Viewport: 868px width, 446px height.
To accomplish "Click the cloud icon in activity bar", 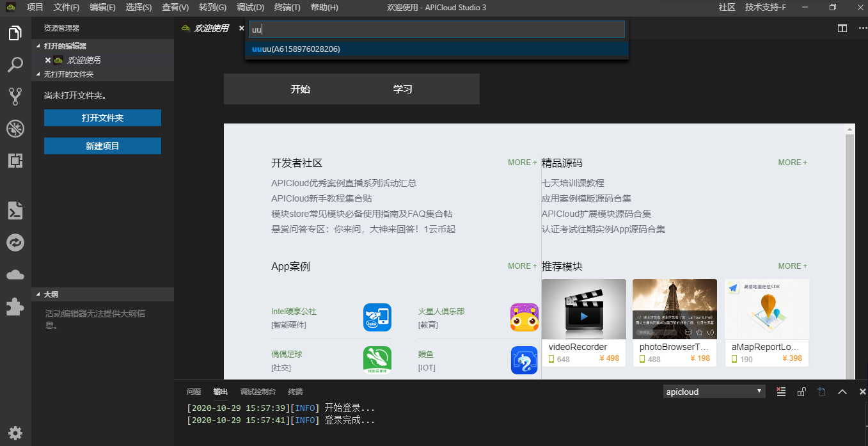I will 15,275.
